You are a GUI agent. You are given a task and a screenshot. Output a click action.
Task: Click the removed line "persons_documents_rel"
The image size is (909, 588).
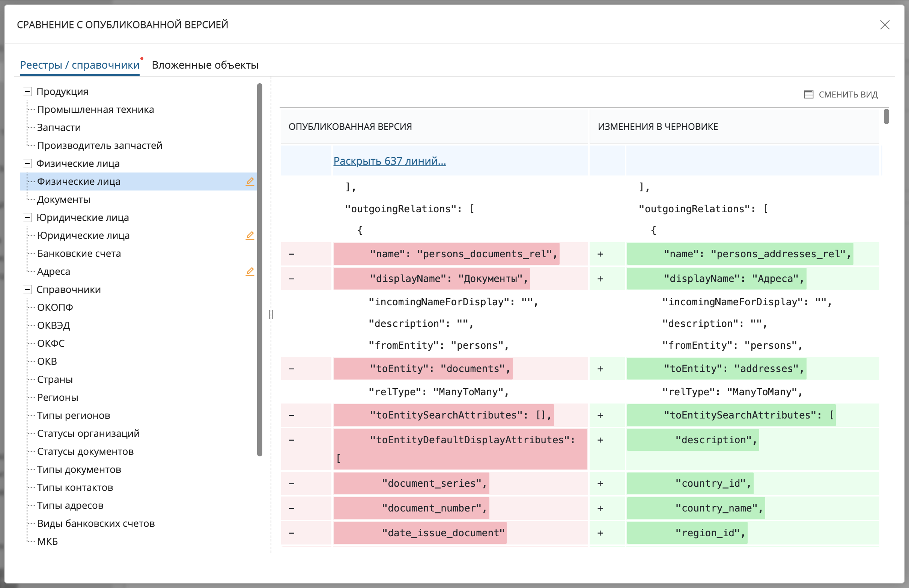click(446, 254)
